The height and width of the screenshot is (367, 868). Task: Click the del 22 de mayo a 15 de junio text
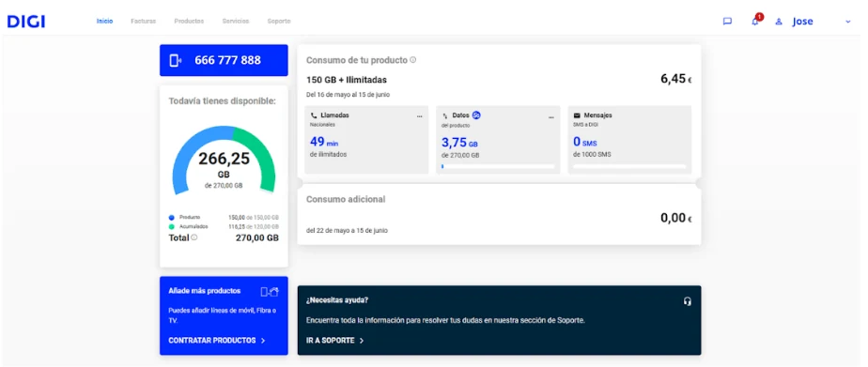coord(347,231)
